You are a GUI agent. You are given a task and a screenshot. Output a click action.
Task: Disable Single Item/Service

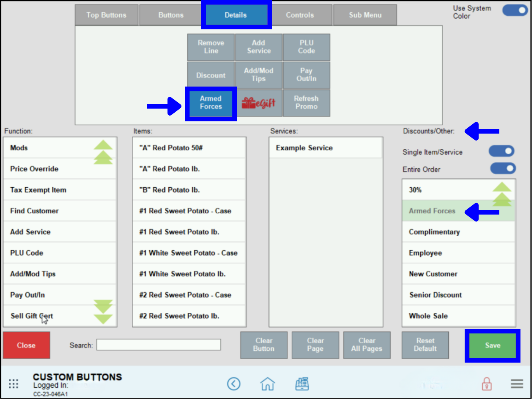(501, 151)
